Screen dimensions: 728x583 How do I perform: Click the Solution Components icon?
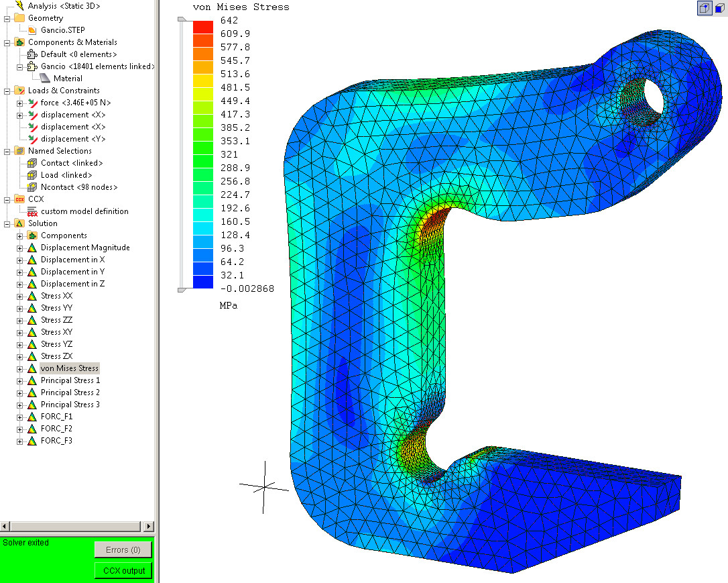coord(32,235)
